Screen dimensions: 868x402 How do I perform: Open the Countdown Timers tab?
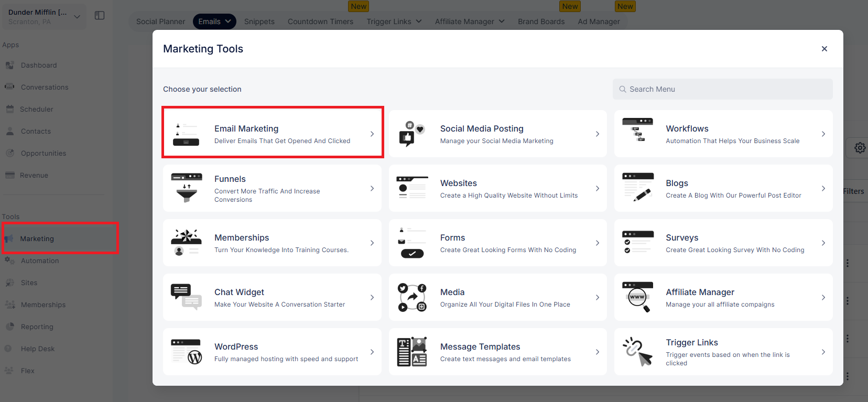coord(320,21)
